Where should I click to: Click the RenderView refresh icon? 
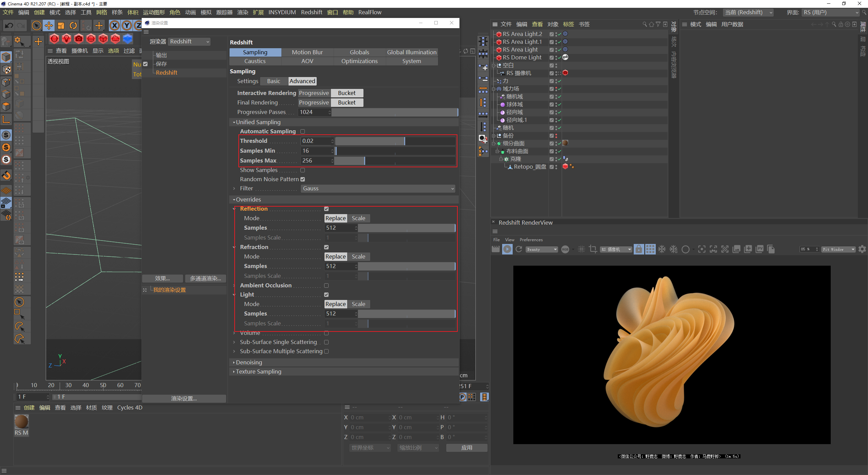pyautogui.click(x=519, y=249)
